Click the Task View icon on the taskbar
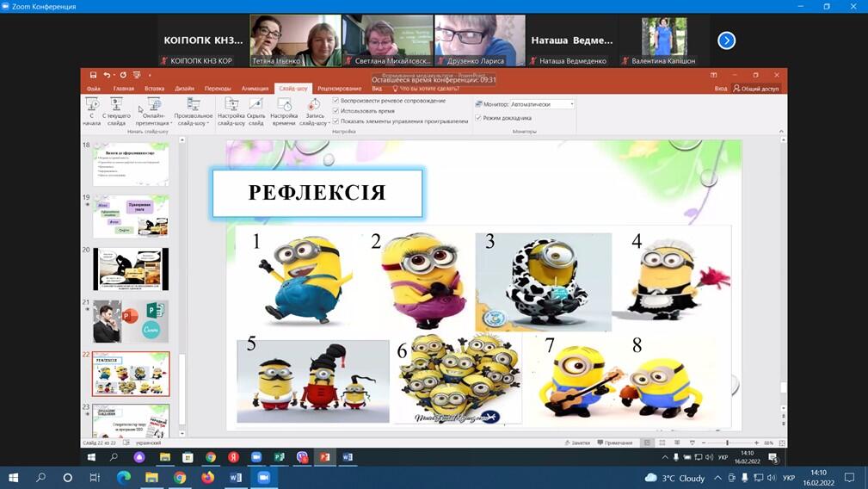868x489 pixels. tap(95, 477)
